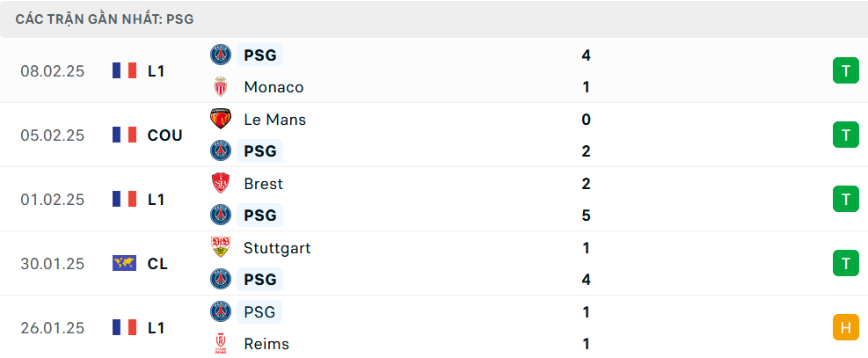Click the header 'Các trận gần nhất: PSG'

104,19
